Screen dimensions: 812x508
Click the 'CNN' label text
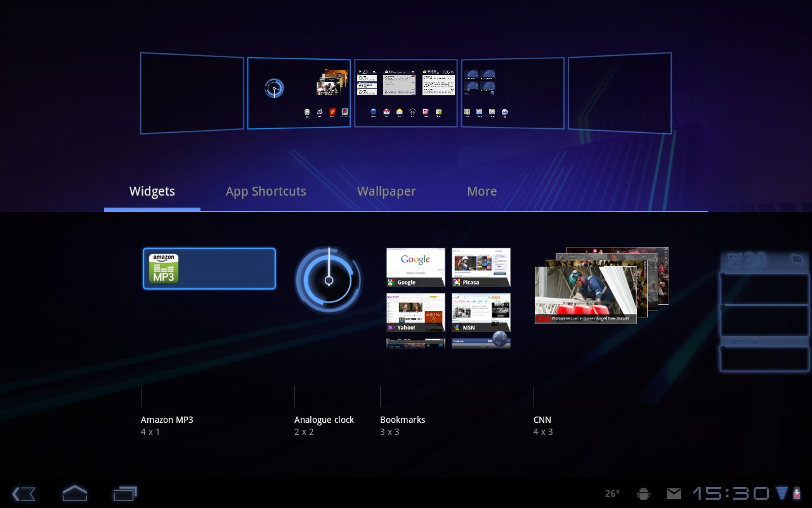542,420
